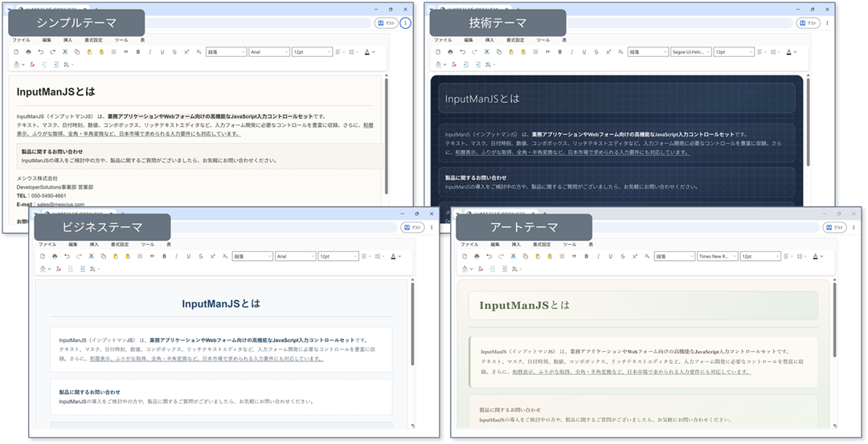868x444 pixels.
Task: Open Times New Roman font dropdown in art theme window
Action: click(x=718, y=257)
